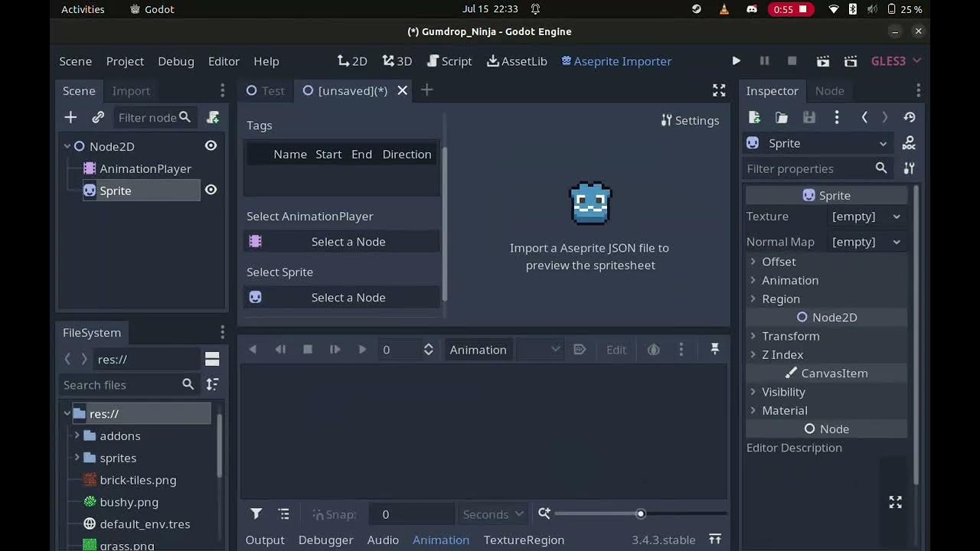Switch to Import tab
980x551 pixels.
pyautogui.click(x=131, y=90)
